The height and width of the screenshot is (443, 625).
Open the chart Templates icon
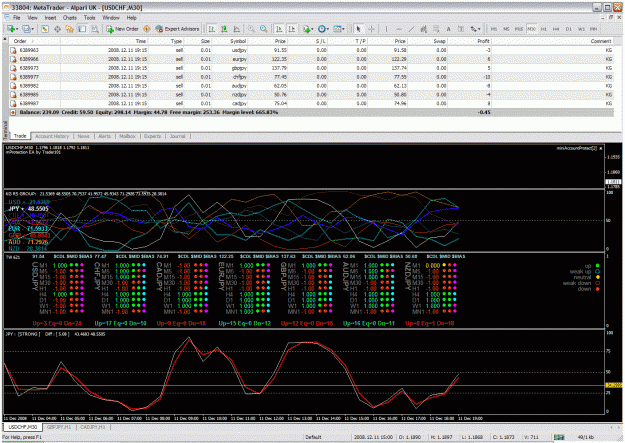click(x=337, y=29)
